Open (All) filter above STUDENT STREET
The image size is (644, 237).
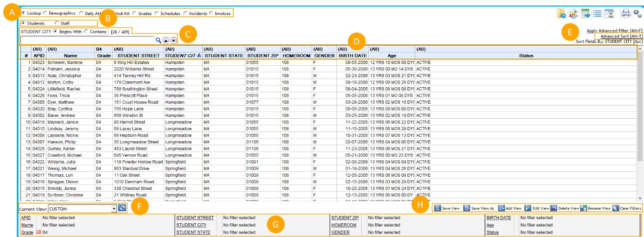138,49
